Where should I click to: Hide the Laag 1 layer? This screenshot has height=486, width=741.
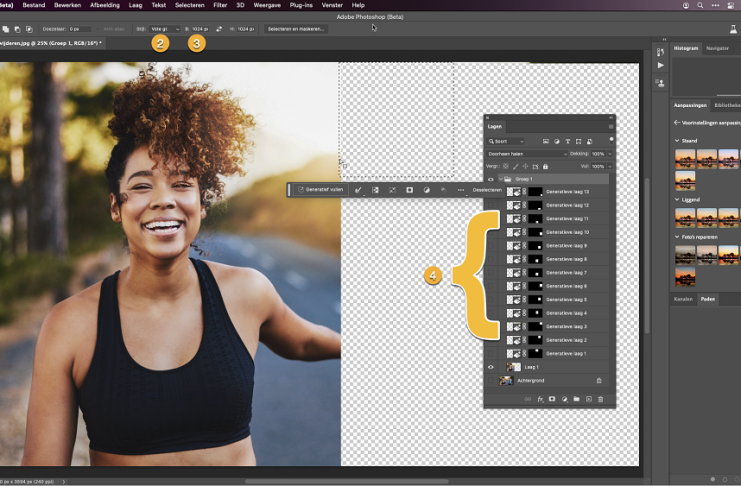coord(491,367)
